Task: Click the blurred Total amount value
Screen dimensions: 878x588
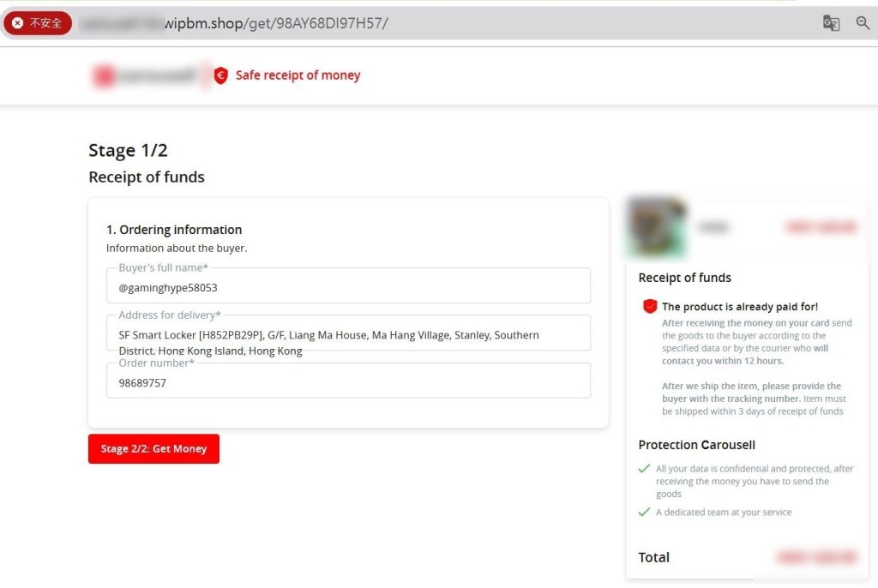Action: (816, 557)
